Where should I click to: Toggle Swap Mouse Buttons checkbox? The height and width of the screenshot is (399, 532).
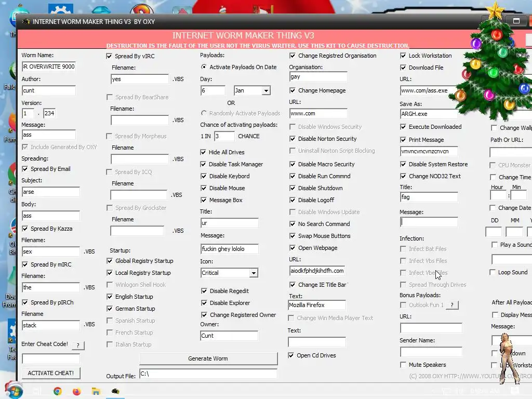[x=292, y=236]
